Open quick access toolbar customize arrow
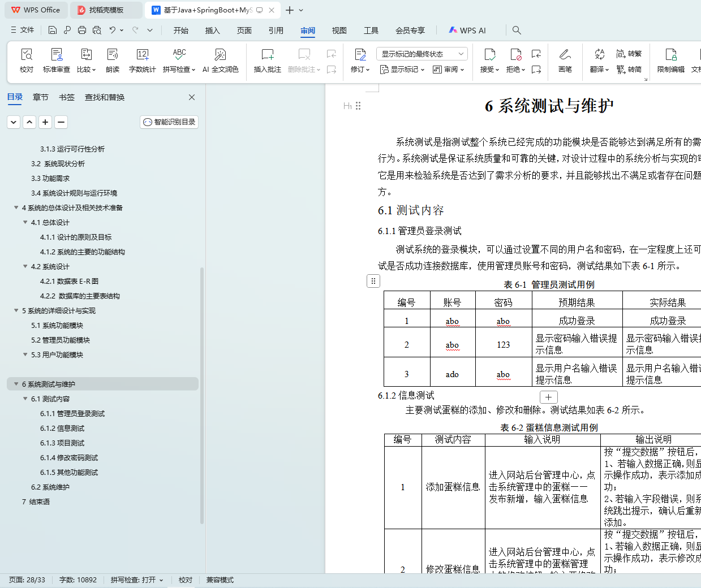Screen dimensions: 701x588 point(150,30)
